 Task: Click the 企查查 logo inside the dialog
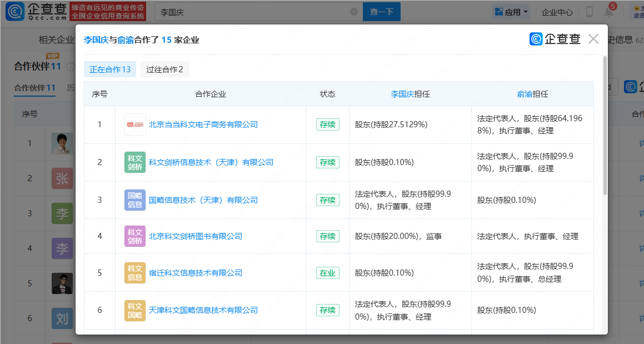(x=555, y=39)
